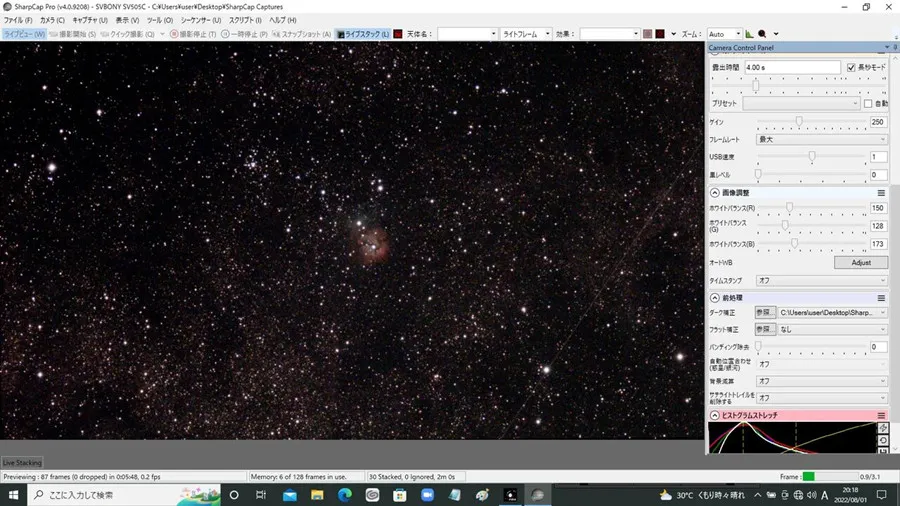This screenshot has width=900, height=506.
Task: Click the 露出時間 slider handle
Action: coord(755,85)
